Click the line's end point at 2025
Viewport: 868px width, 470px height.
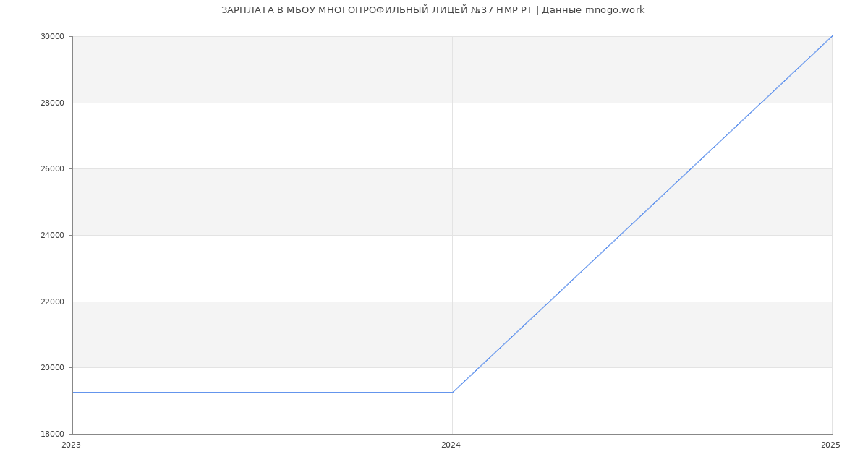pos(832,36)
